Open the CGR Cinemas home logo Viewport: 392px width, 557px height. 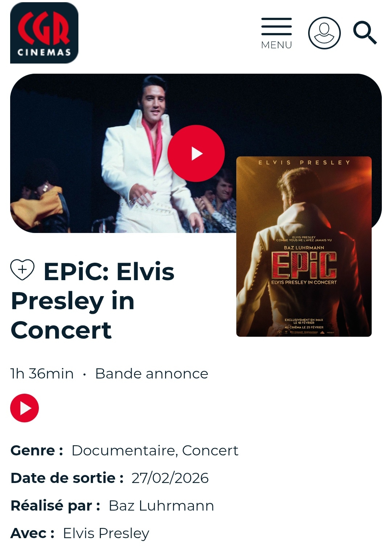(x=44, y=33)
